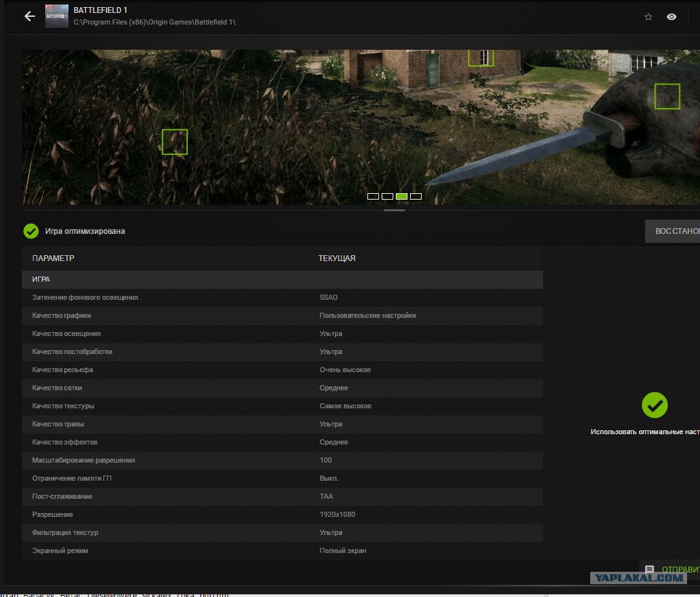The width and height of the screenshot is (700, 597).
Task: Select the 'Ограничение памяти ГП' row
Action: click(283, 478)
